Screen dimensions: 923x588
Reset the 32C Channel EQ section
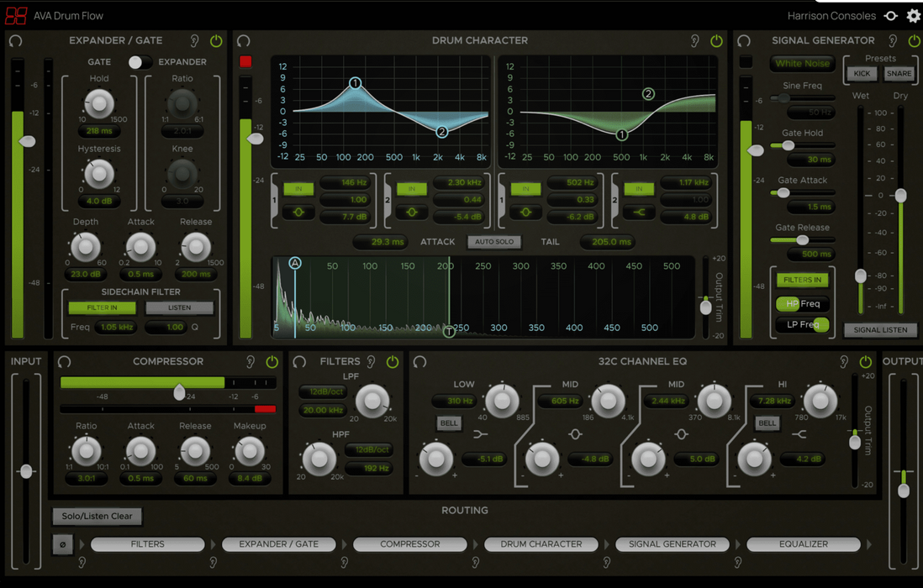[x=419, y=361]
